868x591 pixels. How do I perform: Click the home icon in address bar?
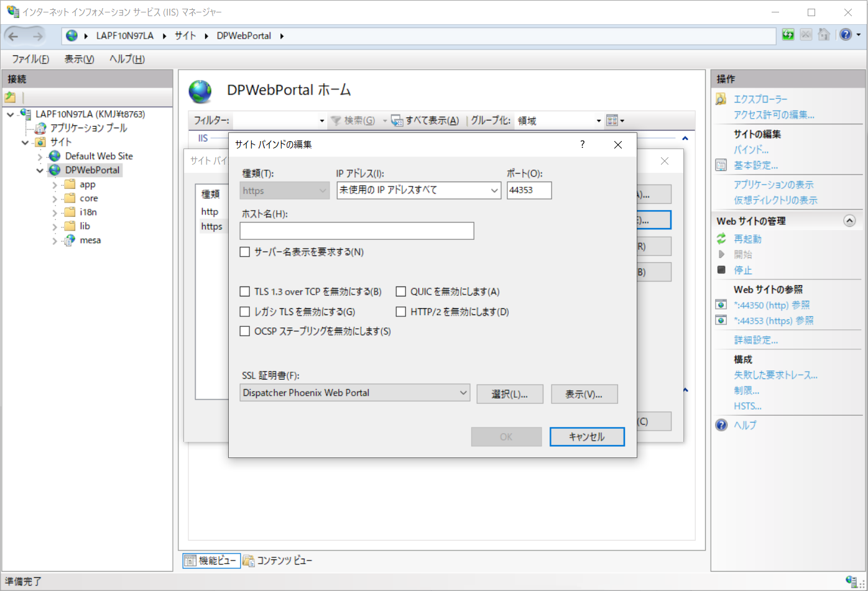824,35
